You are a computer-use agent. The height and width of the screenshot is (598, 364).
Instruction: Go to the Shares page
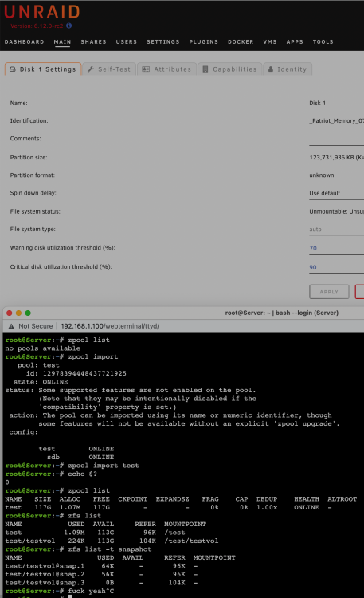pos(93,42)
